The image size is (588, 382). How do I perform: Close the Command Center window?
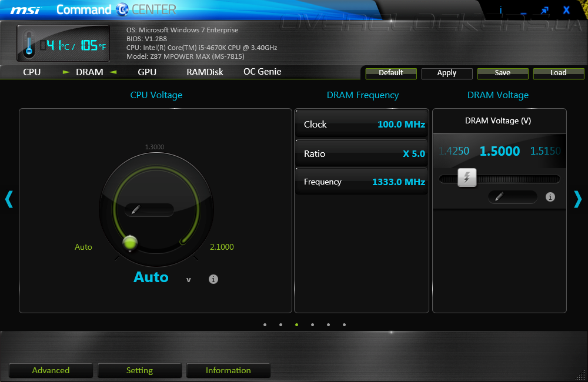coord(566,10)
